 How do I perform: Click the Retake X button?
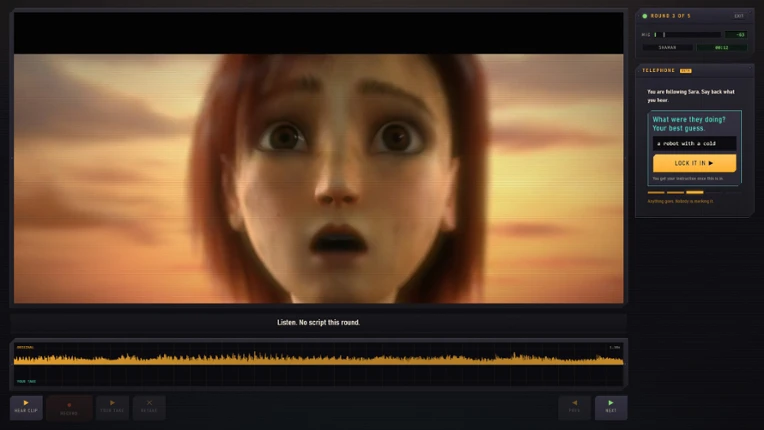149,407
